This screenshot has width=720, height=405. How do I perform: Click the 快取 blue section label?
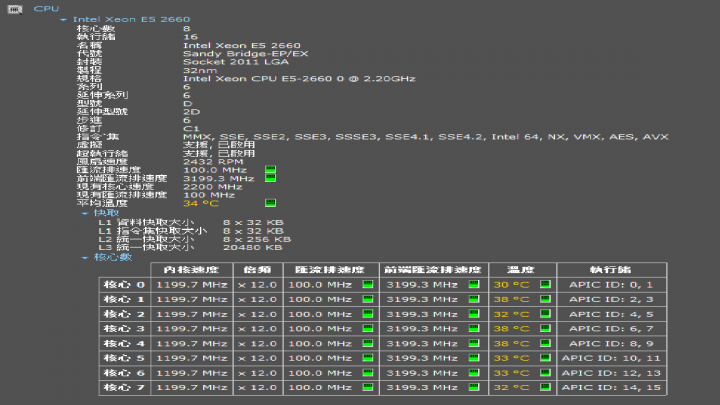coord(106,213)
